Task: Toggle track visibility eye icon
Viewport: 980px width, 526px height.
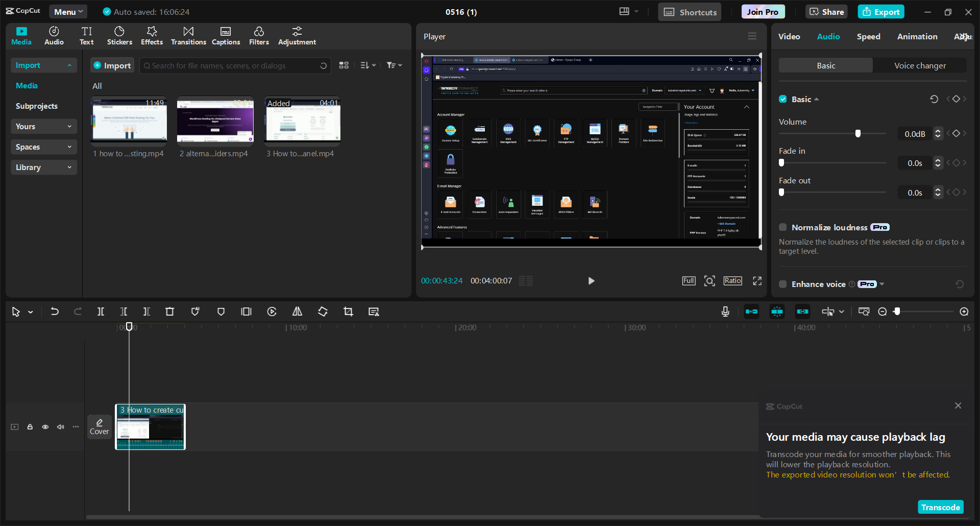Action: click(x=45, y=427)
